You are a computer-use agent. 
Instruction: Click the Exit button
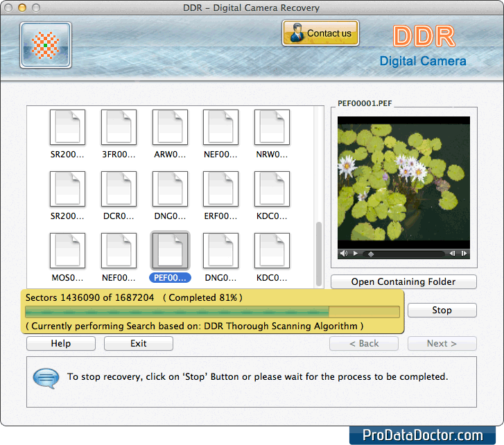point(139,344)
